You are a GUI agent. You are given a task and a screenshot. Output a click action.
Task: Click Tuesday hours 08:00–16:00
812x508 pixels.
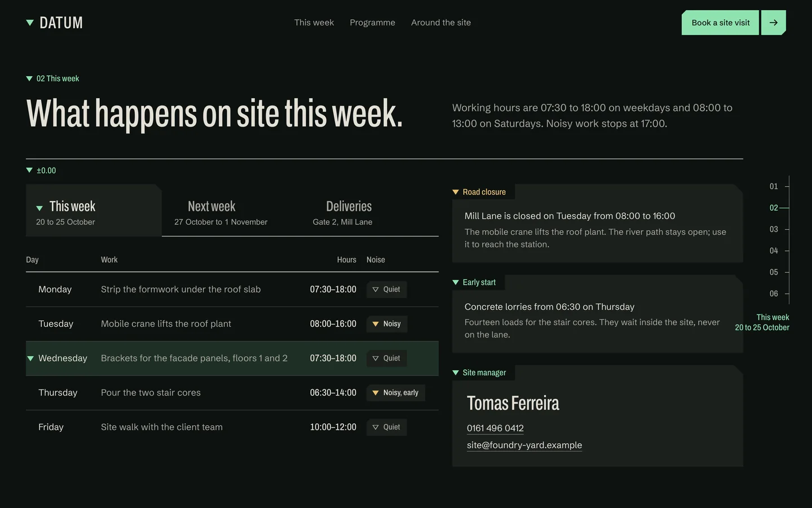click(x=333, y=324)
